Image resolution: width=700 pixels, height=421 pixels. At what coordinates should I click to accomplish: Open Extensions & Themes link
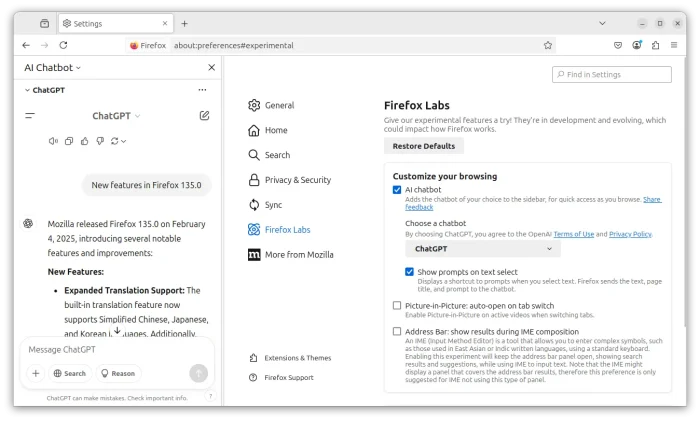coord(291,358)
